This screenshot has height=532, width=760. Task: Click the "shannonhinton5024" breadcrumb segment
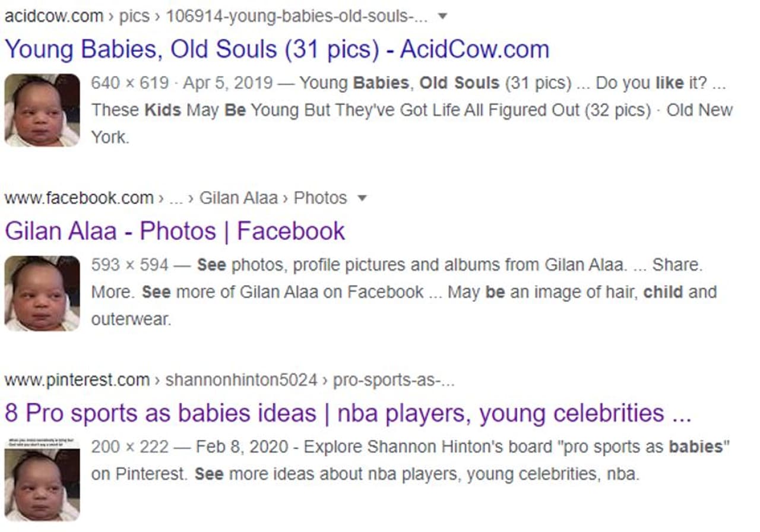[241, 380]
